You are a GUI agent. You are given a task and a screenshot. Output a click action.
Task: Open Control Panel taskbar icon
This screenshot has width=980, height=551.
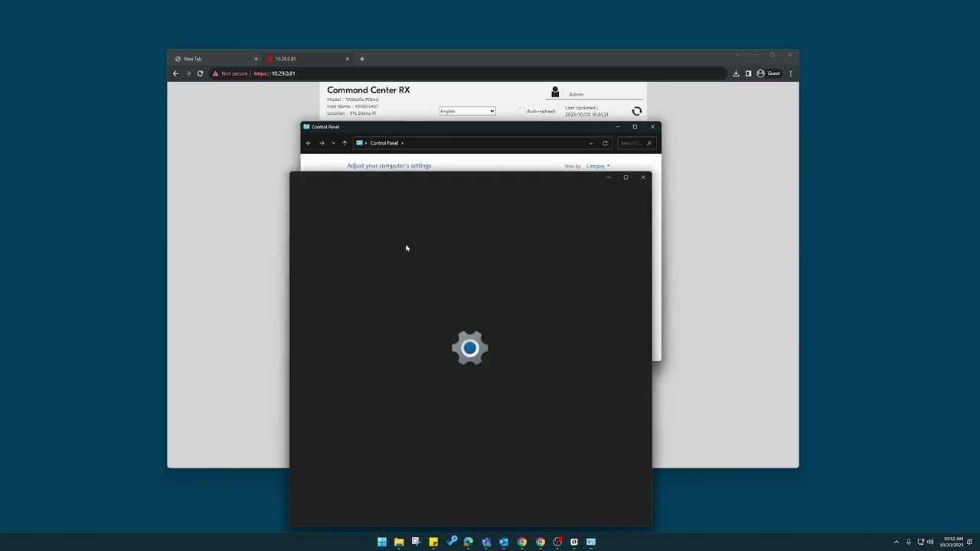(x=591, y=542)
